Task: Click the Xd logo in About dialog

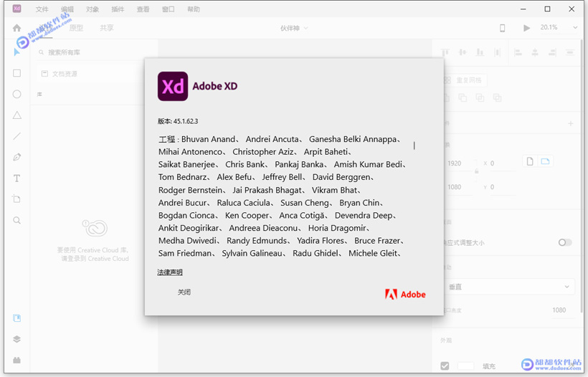Action: tap(173, 86)
